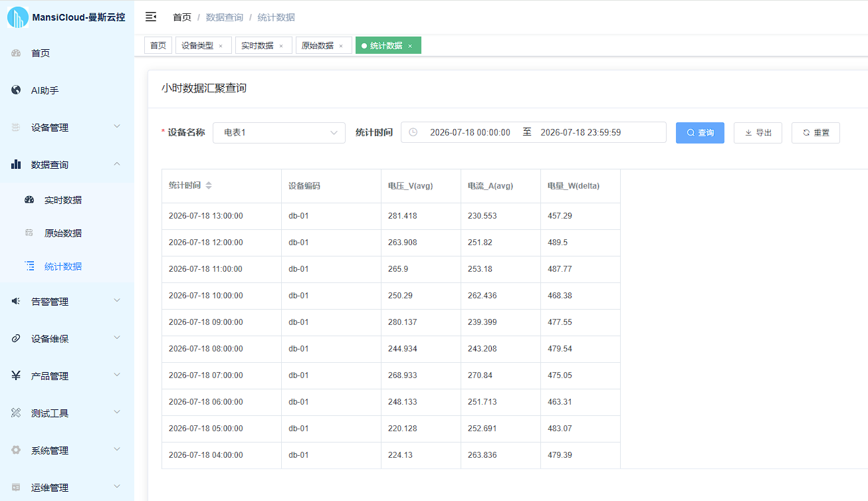Click the 设备管理 stack icon
The height and width of the screenshot is (501, 868).
click(16, 128)
